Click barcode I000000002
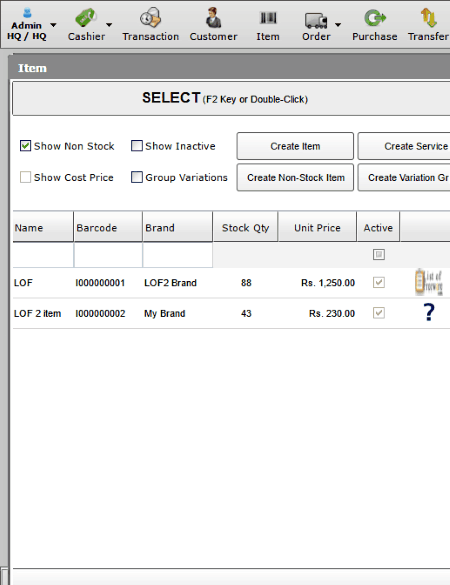The width and height of the screenshot is (450, 585). tap(100, 313)
